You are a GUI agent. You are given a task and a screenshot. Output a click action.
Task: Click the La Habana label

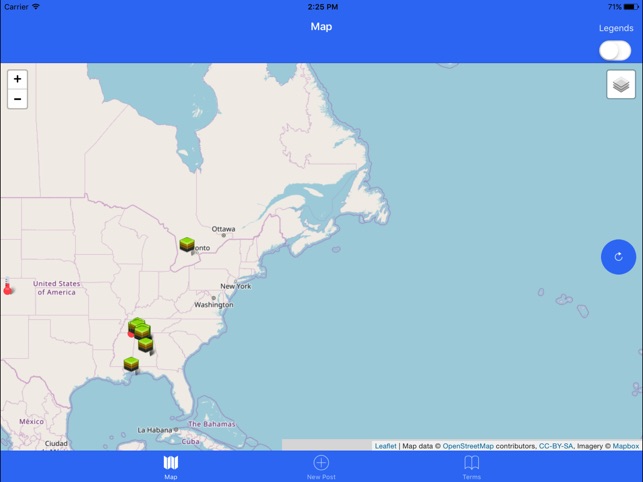155,430
